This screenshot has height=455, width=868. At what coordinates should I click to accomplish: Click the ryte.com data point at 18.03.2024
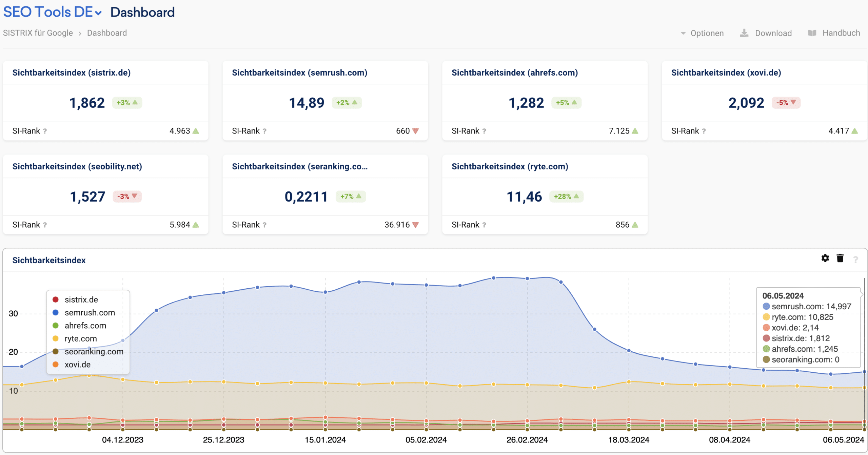point(629,382)
